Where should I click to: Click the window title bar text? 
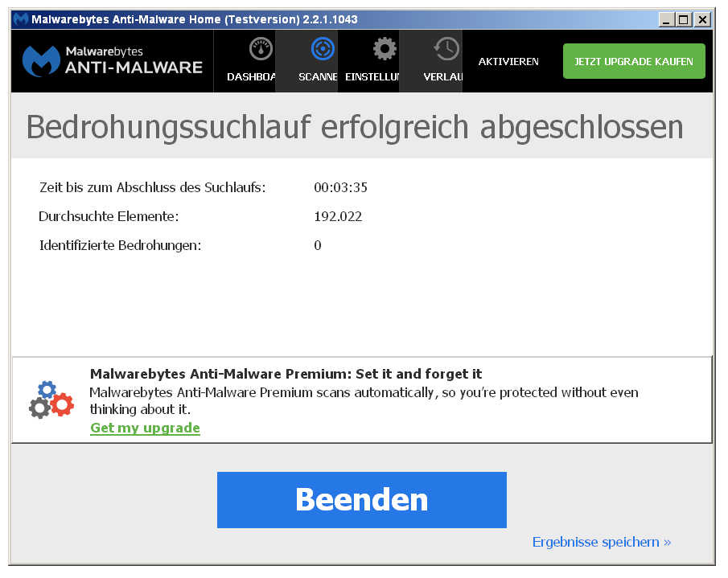click(195, 19)
